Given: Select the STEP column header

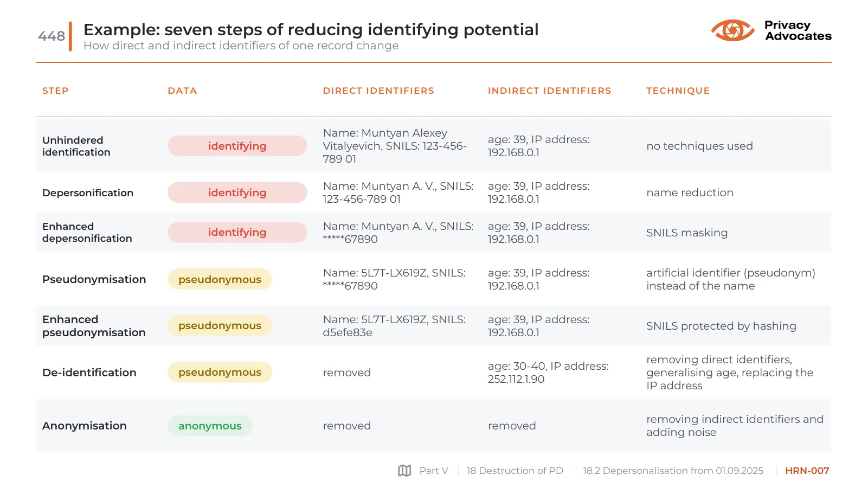Looking at the screenshot, I should coord(55,91).
